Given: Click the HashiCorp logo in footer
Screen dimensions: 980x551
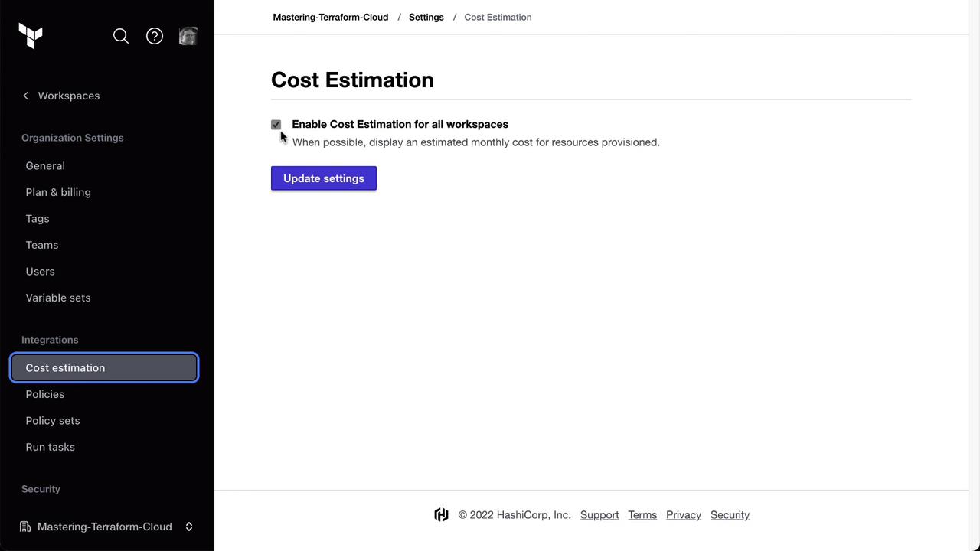Looking at the screenshot, I should [x=441, y=515].
